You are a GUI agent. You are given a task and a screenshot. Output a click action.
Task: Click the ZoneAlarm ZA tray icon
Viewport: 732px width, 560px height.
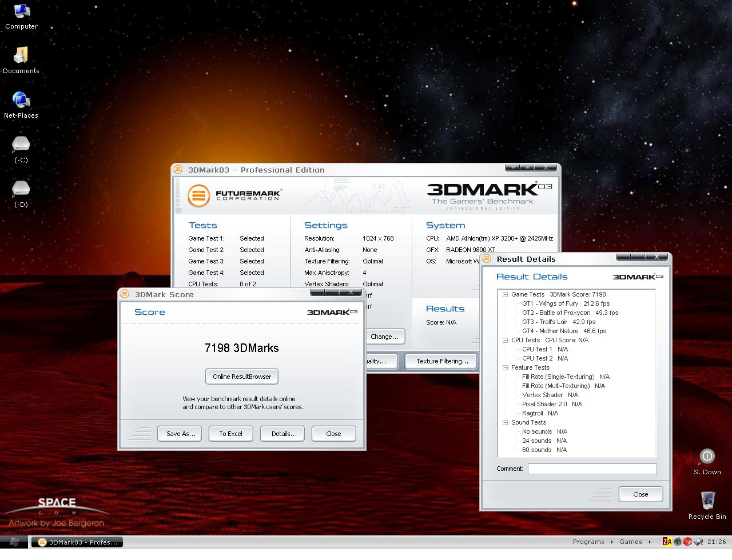click(x=667, y=542)
